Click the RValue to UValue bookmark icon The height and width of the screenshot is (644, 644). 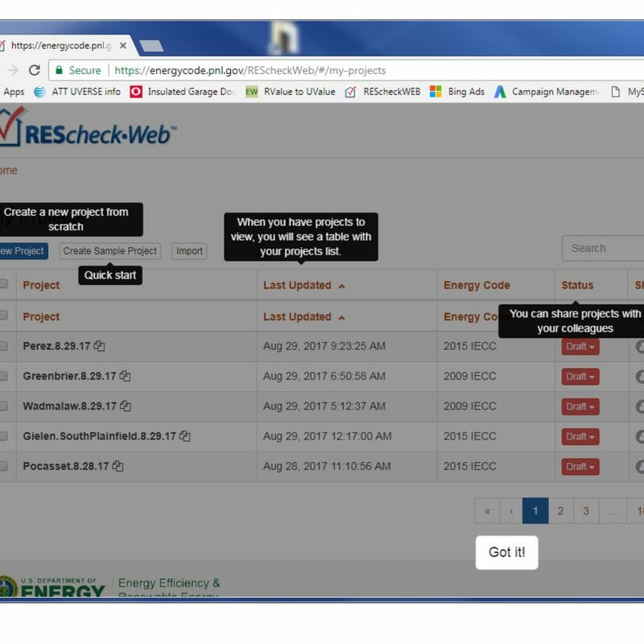tap(252, 92)
